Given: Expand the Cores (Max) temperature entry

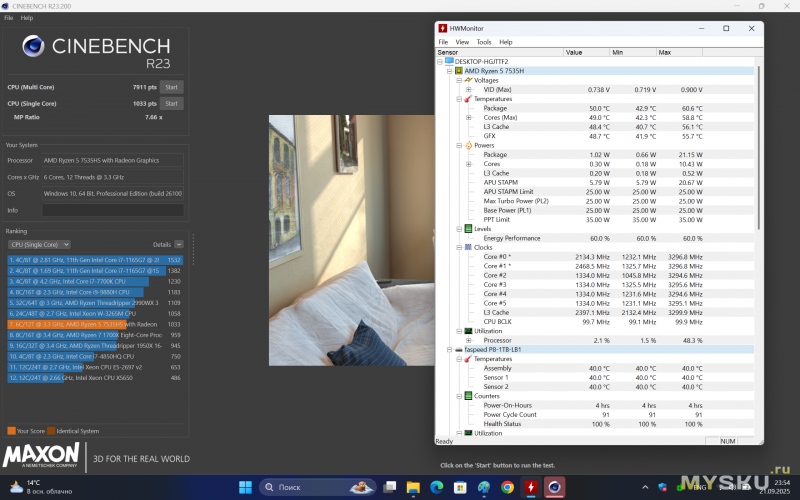Looking at the screenshot, I should click(x=468, y=117).
